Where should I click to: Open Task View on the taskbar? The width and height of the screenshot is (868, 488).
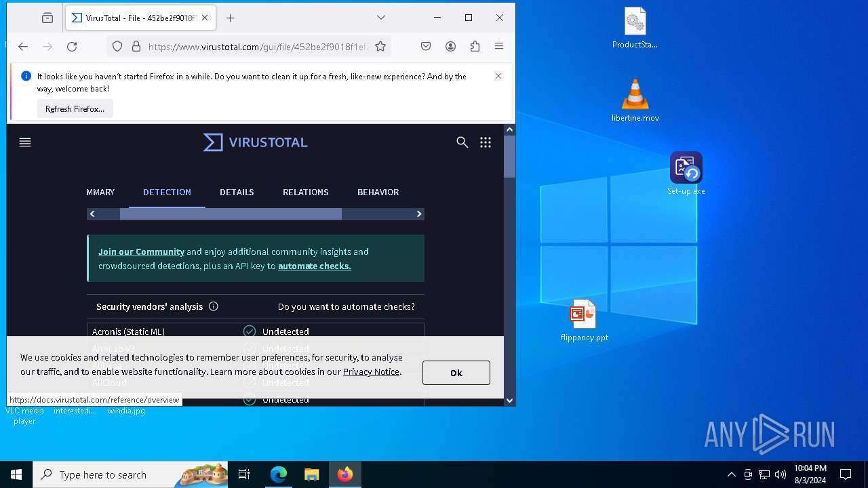click(244, 474)
